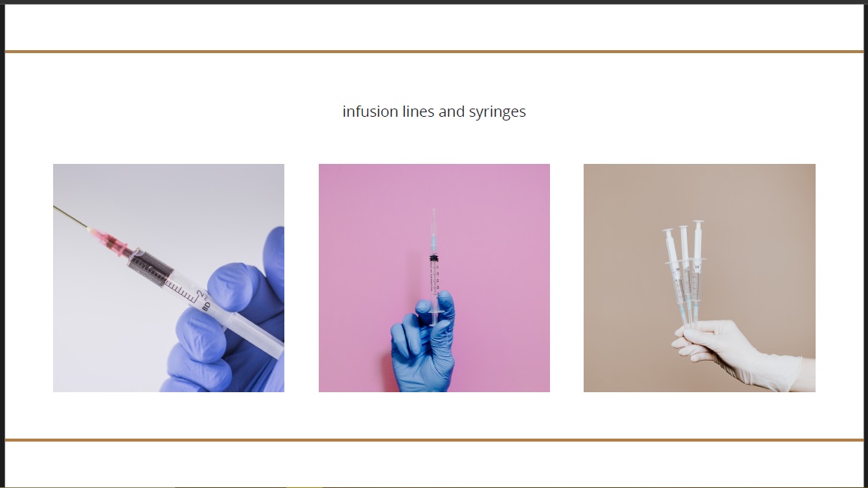868x488 pixels.
Task: Click the thin needle tip in first photo
Action: coord(70,216)
